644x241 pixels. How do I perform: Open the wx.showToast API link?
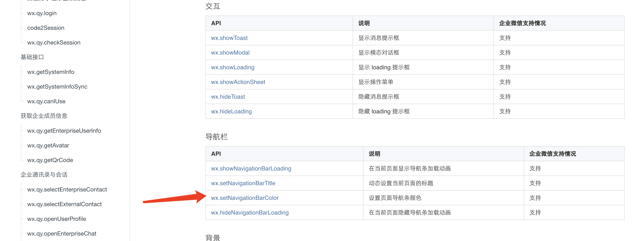[229, 38]
